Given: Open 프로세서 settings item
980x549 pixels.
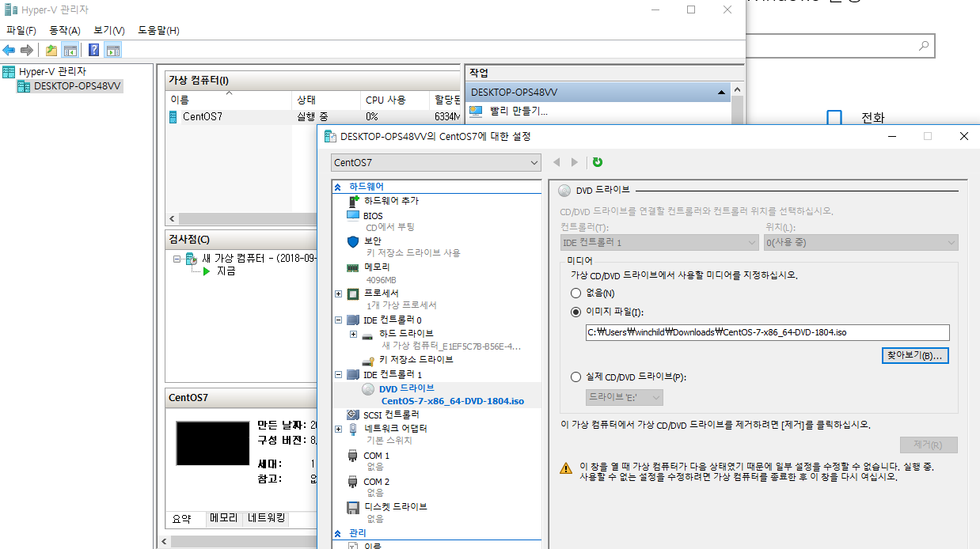Looking at the screenshot, I should (383, 293).
